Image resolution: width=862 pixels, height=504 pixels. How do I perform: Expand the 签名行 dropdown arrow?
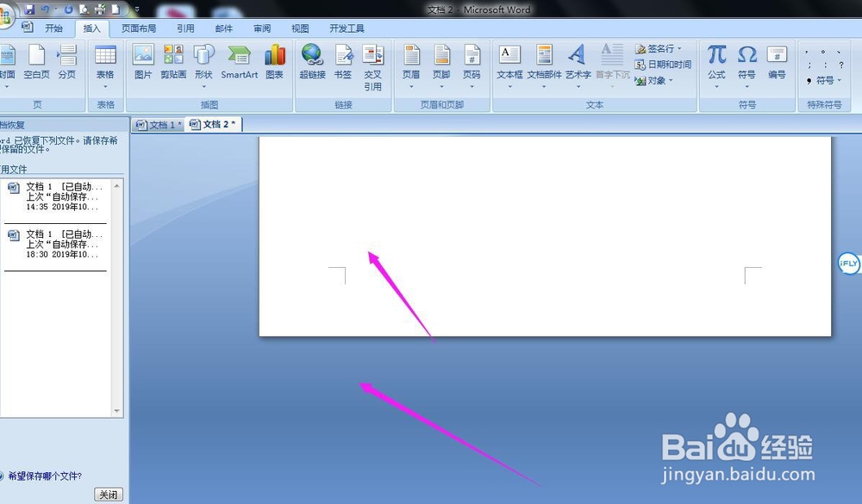[679, 49]
